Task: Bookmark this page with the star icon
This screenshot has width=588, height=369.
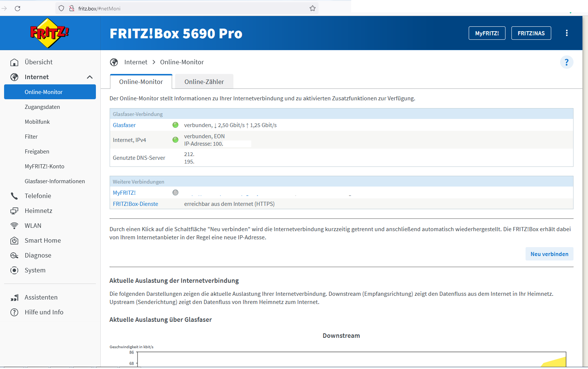Action: (x=313, y=8)
